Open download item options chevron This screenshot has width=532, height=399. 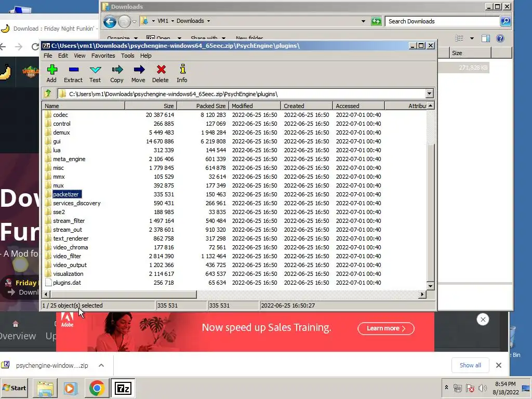coord(101,365)
